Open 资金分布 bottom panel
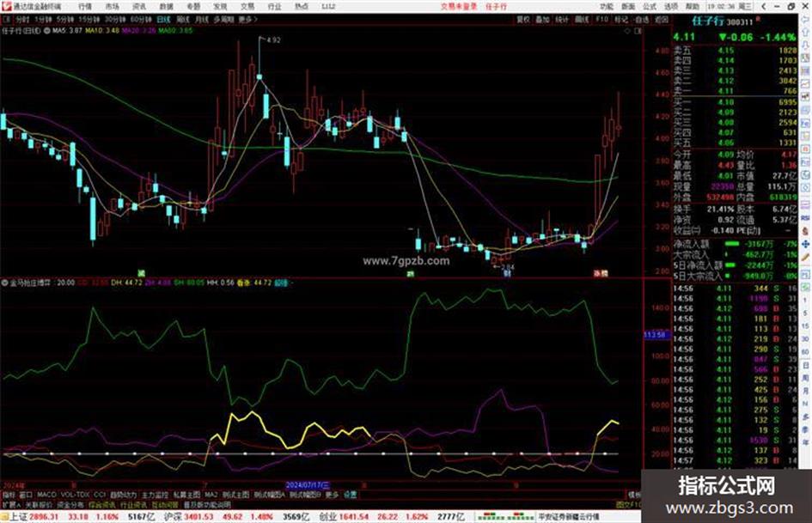 (x=70, y=504)
